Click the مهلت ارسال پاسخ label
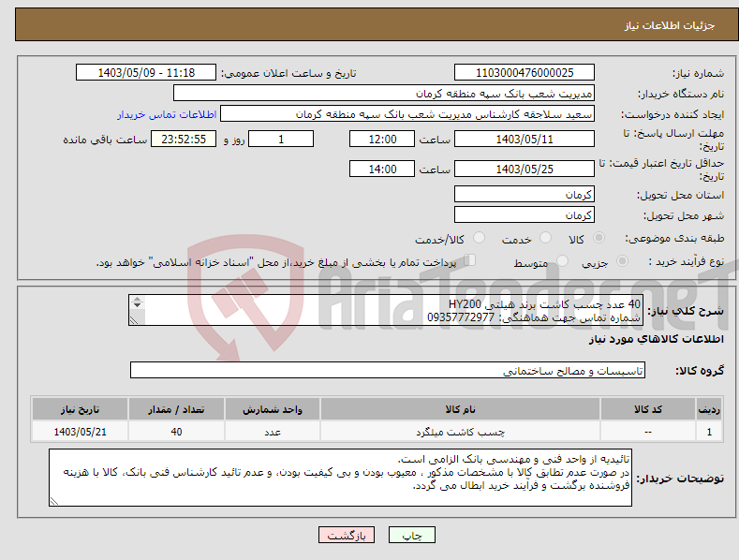 673,140
